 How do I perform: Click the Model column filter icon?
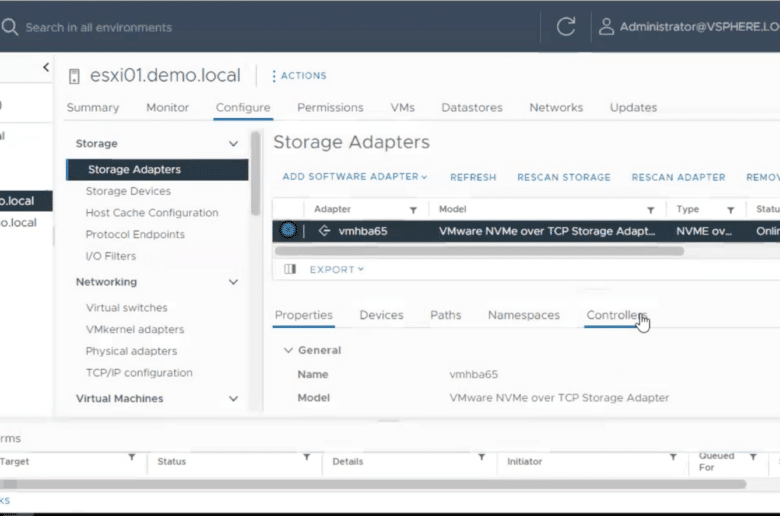tap(650, 210)
